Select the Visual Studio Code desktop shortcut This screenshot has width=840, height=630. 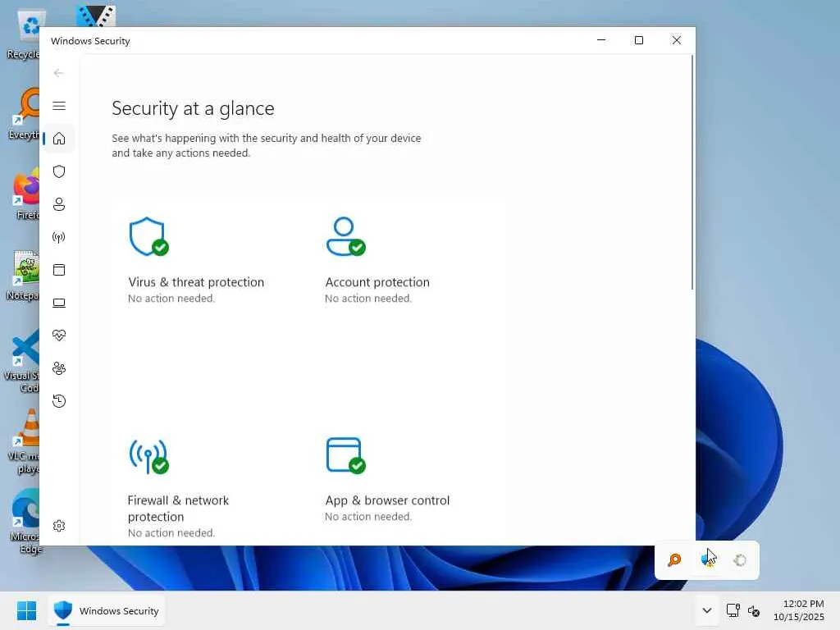22,362
